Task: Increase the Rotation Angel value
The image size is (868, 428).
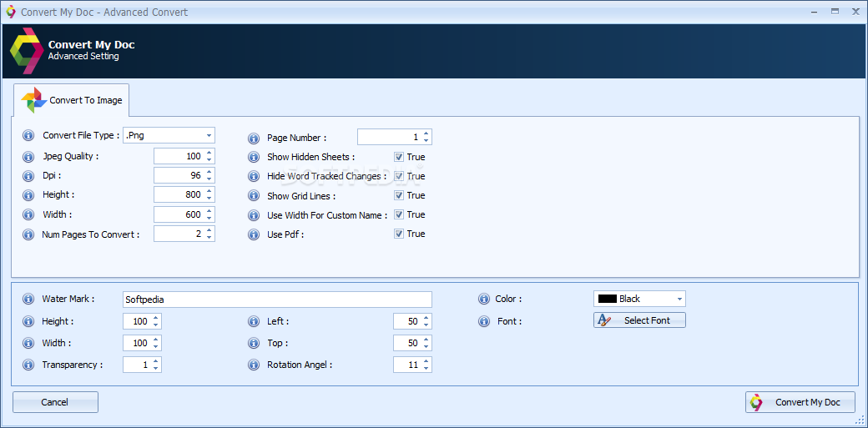Action: coord(426,361)
